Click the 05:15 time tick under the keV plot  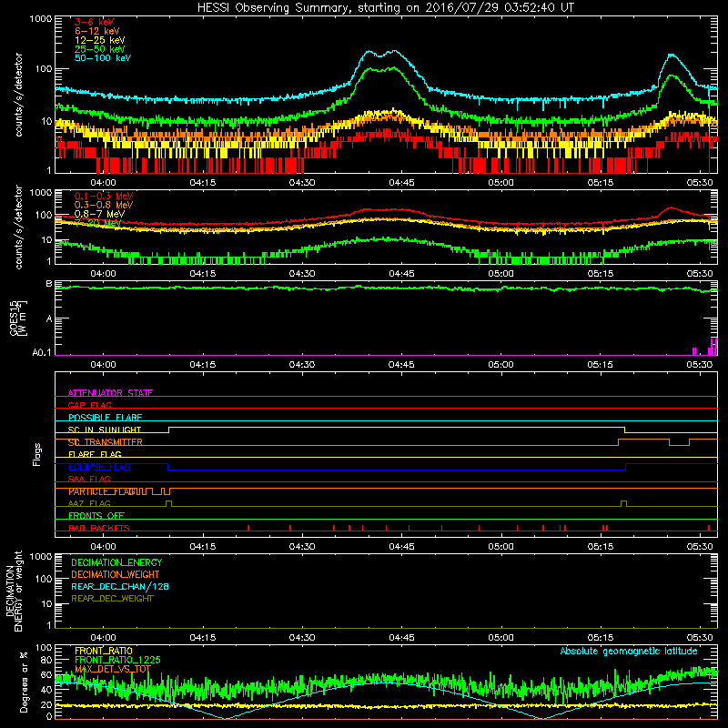click(x=601, y=183)
